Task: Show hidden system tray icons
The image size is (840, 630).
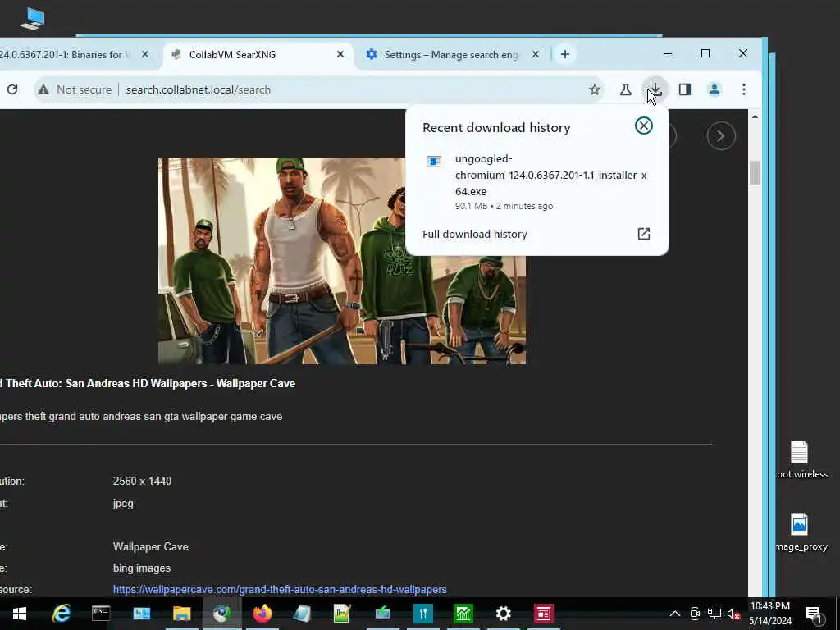Action: click(675, 614)
